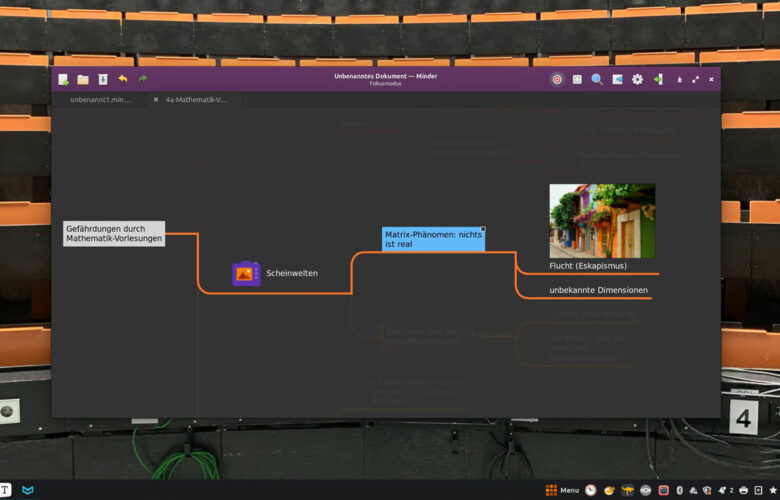Redo the last undone action
This screenshot has height=500, width=780.
[143, 79]
